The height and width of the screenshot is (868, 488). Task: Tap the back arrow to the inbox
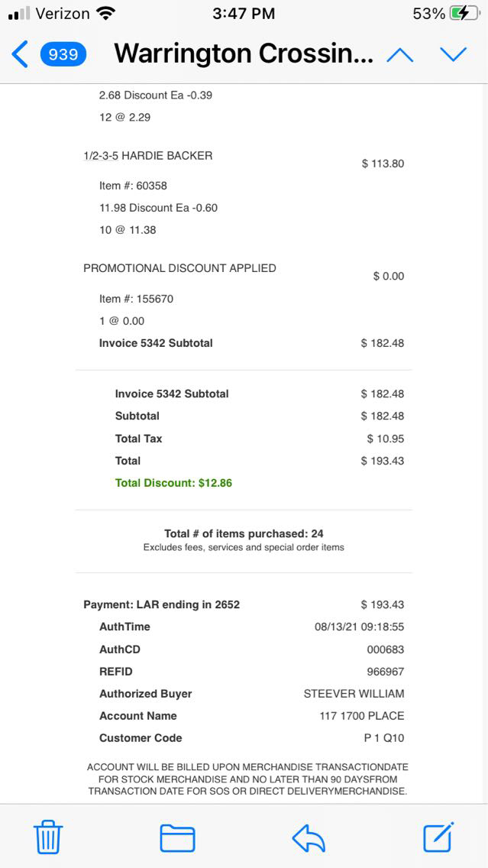coord(20,54)
